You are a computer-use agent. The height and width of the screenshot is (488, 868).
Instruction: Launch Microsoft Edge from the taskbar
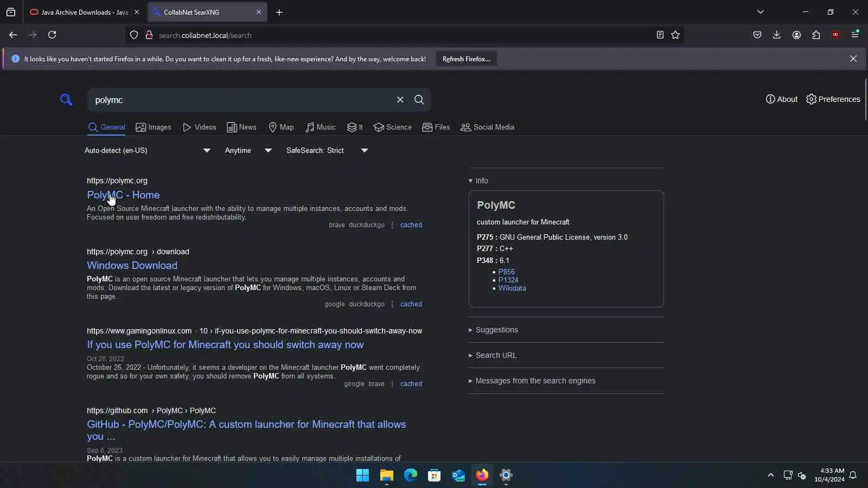[x=410, y=476]
